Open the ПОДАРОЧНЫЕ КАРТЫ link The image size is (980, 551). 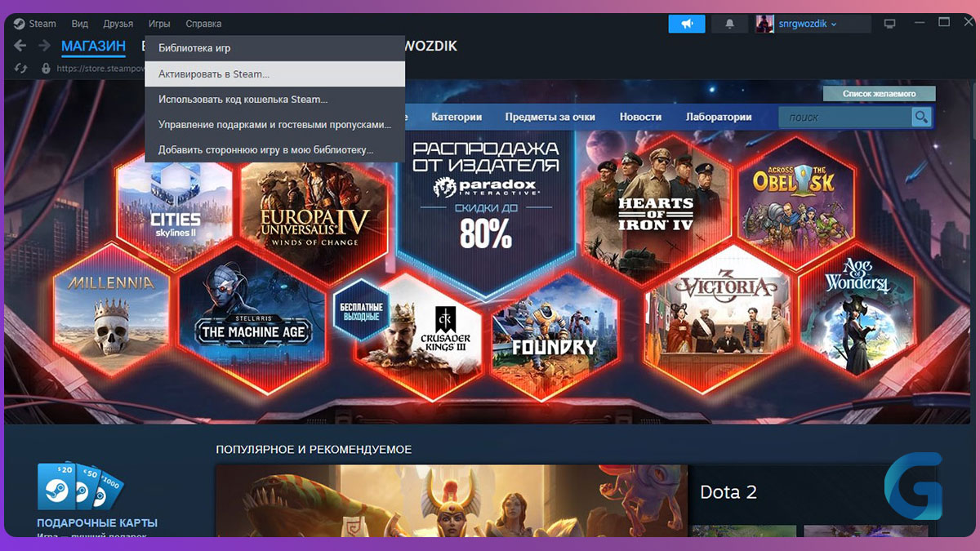click(x=97, y=522)
